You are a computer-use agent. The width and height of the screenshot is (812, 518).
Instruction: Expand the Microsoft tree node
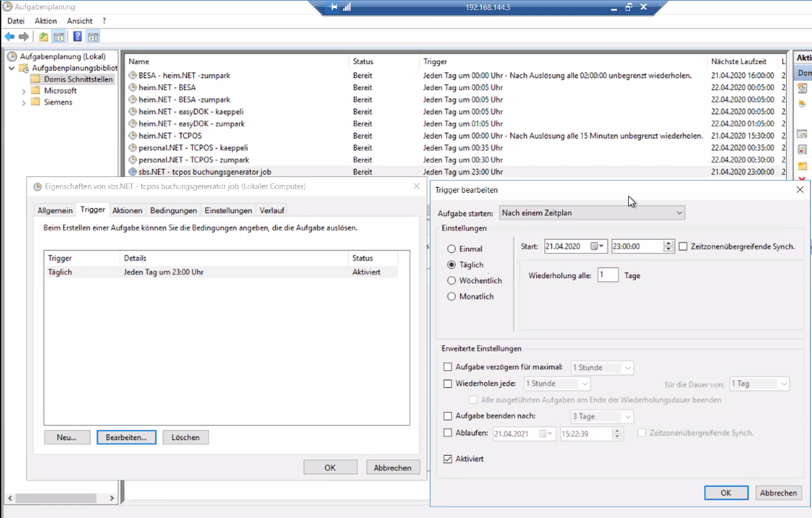[x=24, y=91]
